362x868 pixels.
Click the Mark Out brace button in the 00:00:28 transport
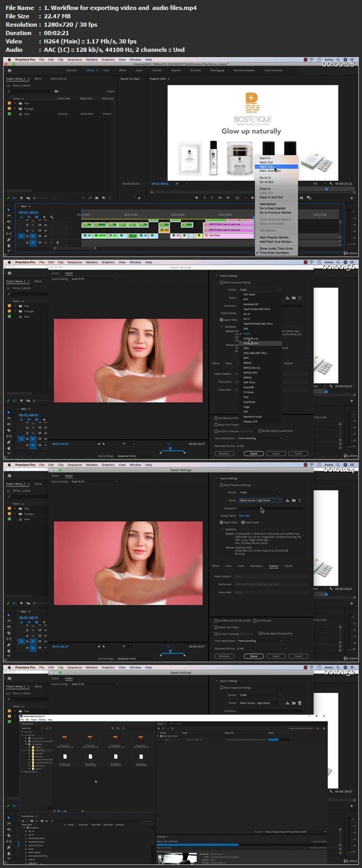(x=212, y=198)
